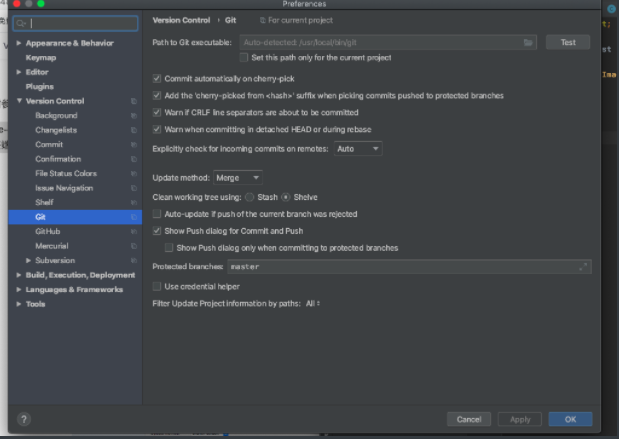Click the 'For current project' indicator icon
Image resolution: width=619 pixels, height=439 pixels.
263,20
